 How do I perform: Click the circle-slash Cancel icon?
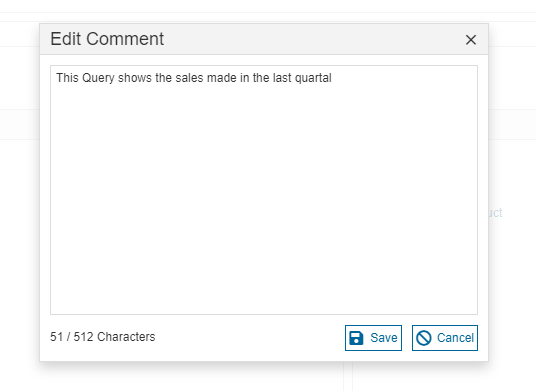click(x=424, y=338)
